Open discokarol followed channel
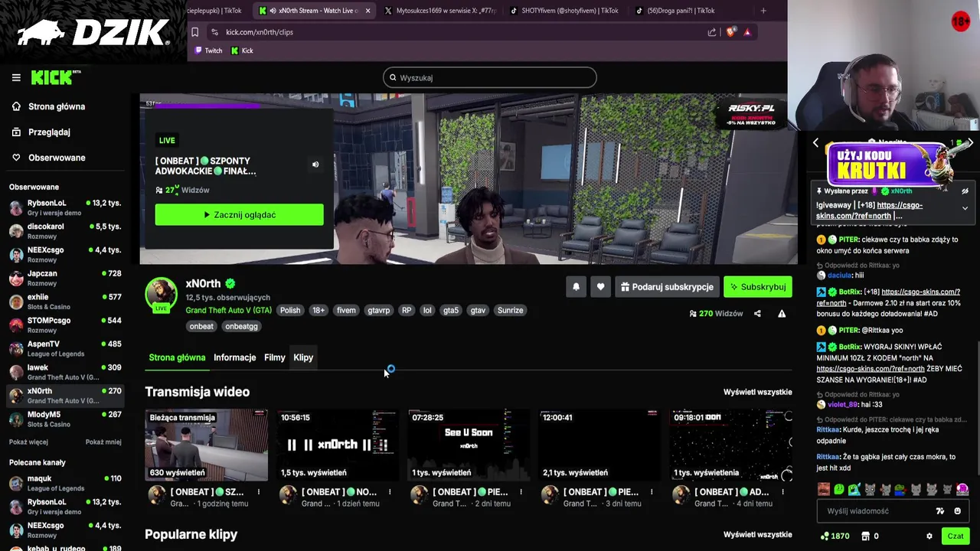Viewport: 980px width, 551px height. pyautogui.click(x=65, y=231)
